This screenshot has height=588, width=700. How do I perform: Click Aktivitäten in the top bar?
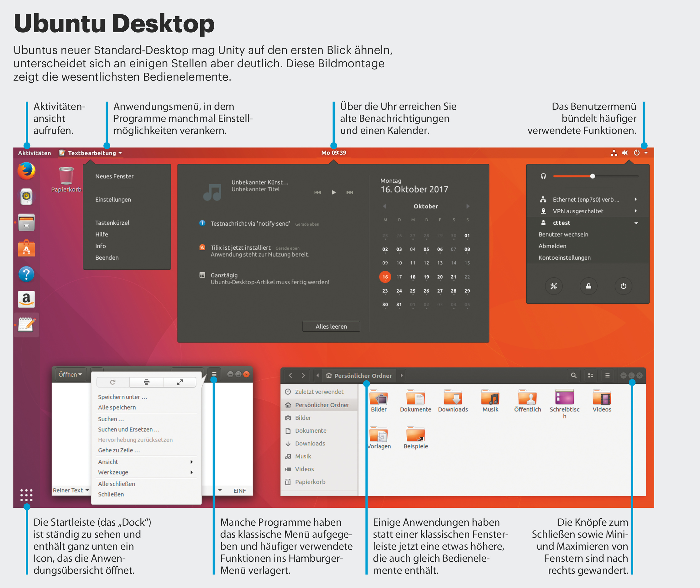click(x=34, y=153)
